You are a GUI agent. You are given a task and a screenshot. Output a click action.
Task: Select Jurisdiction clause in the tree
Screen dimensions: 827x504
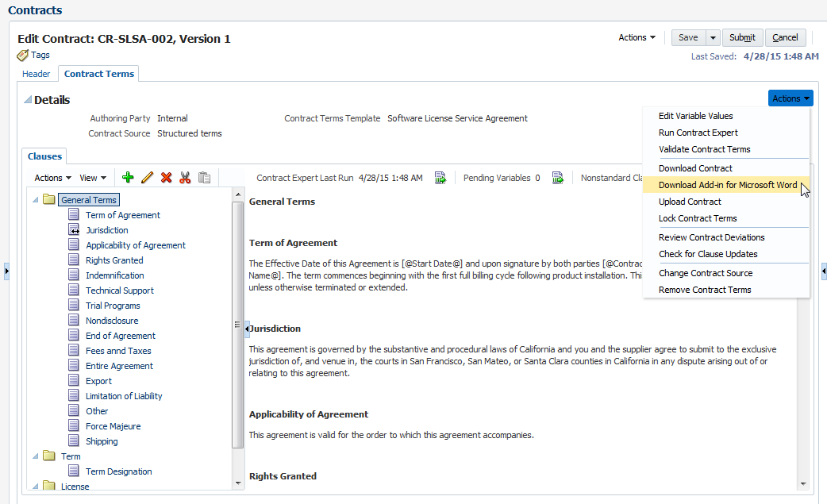[106, 230]
